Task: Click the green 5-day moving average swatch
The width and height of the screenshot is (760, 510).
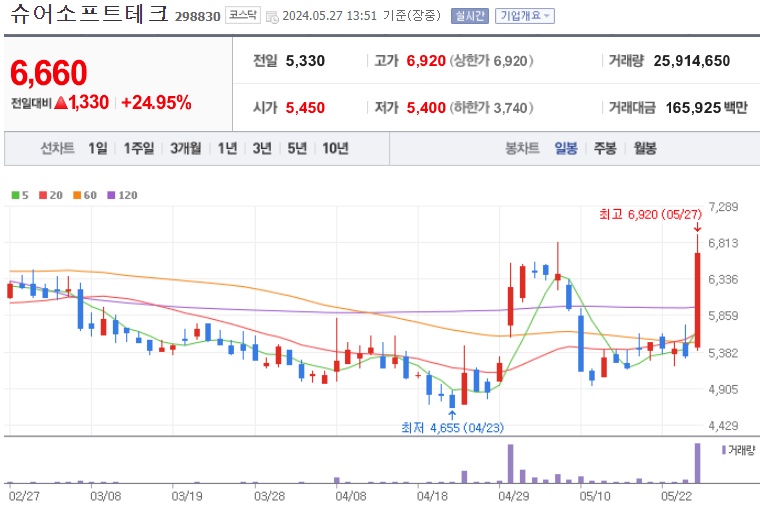Action: pos(16,195)
